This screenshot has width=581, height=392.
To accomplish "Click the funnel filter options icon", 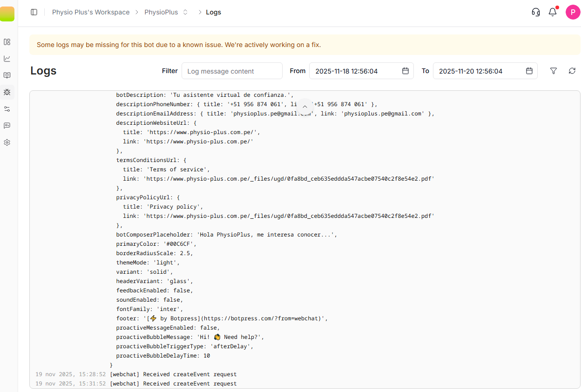I will click(x=554, y=71).
